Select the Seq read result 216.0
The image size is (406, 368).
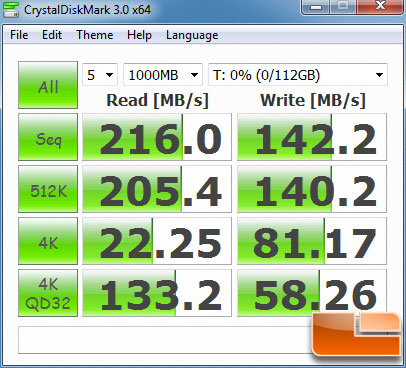157,137
